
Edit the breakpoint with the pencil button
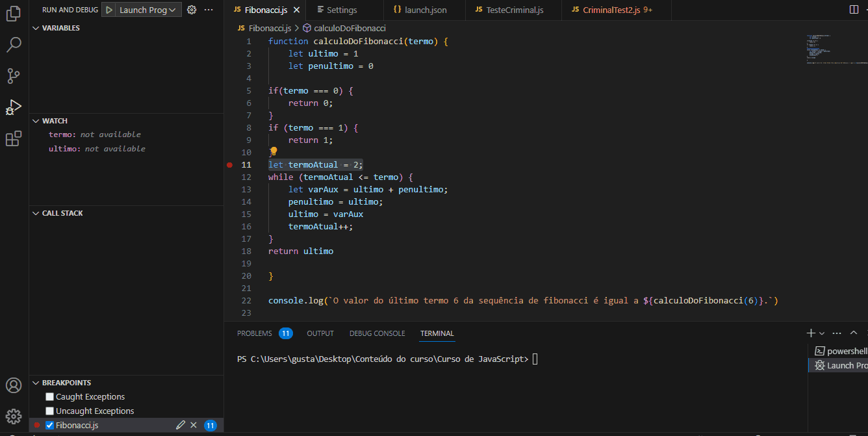(x=181, y=425)
